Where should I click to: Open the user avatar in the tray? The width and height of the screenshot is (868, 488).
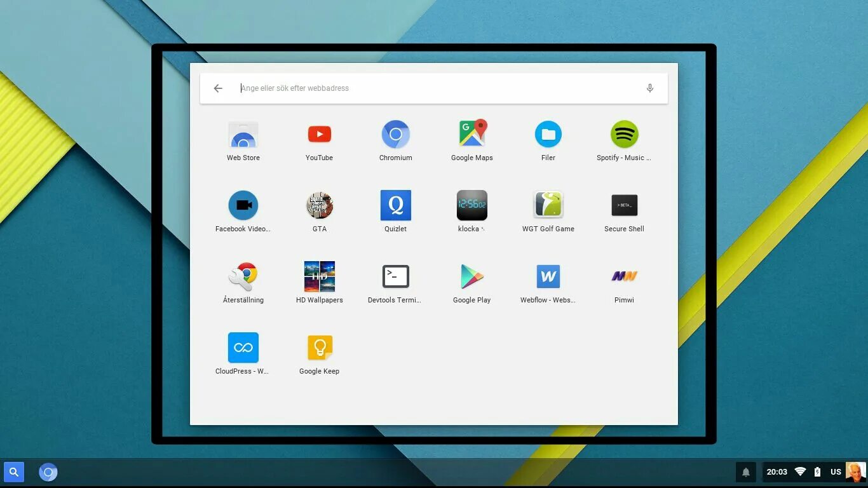click(x=856, y=472)
